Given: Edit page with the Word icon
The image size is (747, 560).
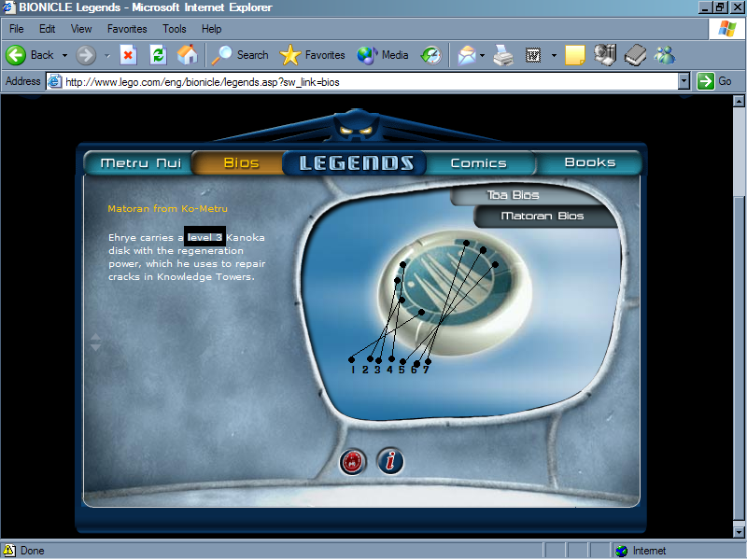Looking at the screenshot, I should click(533, 55).
